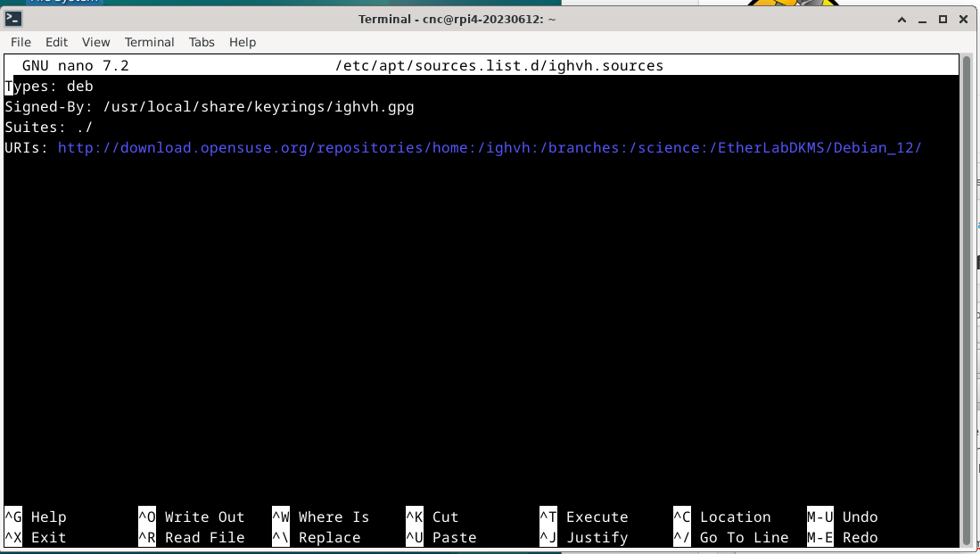This screenshot has width=980, height=554.
Task: Click the ^U Paste shortcut hint
Action: click(x=441, y=538)
